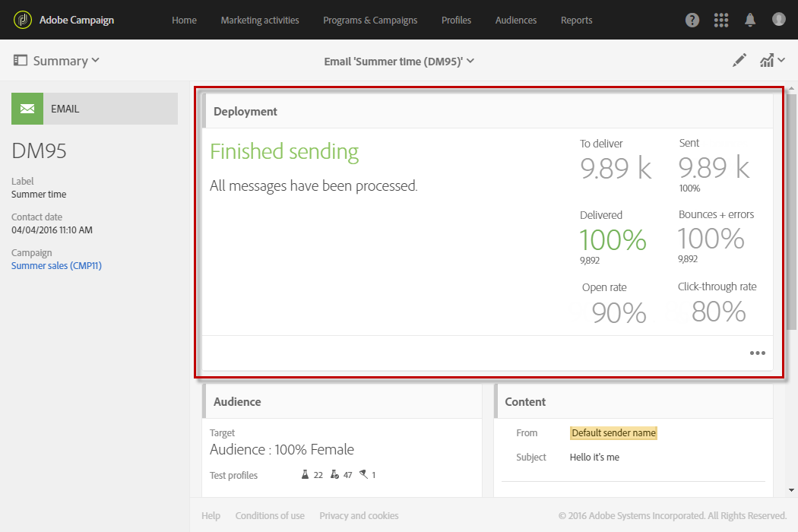798x532 pixels.
Task: Open the Deployment three-dots more menu
Action: tap(757, 353)
